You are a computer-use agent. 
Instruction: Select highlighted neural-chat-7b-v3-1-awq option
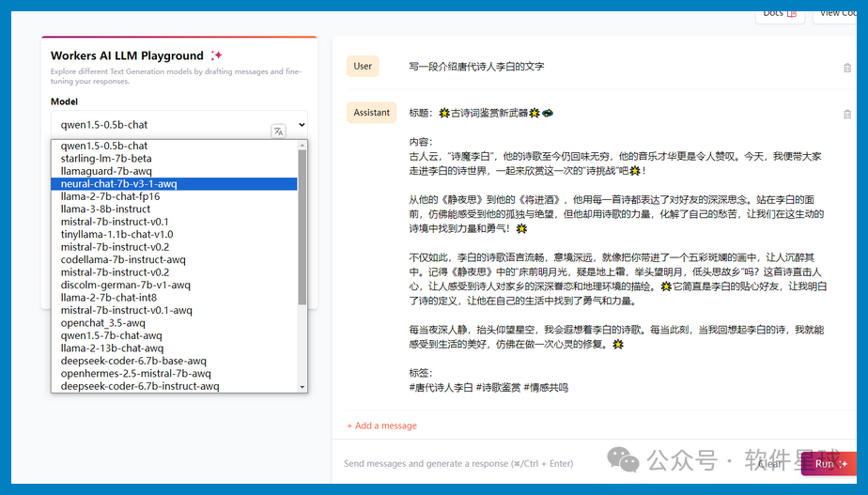[x=174, y=184]
